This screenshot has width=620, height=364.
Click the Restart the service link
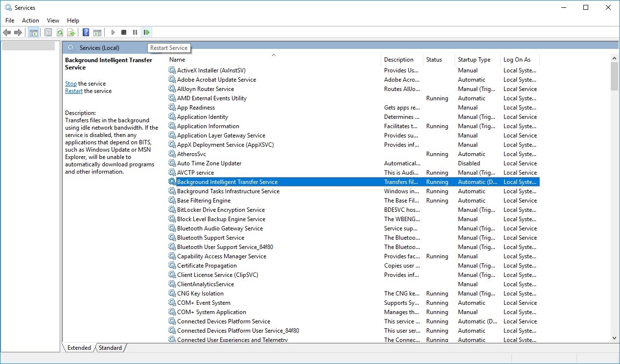coord(74,91)
